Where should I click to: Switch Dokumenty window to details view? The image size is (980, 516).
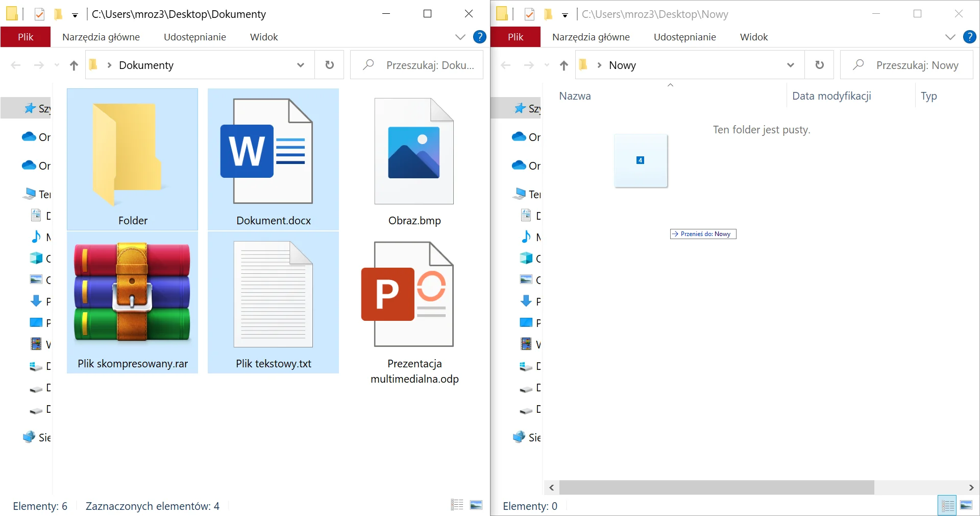[457, 505]
